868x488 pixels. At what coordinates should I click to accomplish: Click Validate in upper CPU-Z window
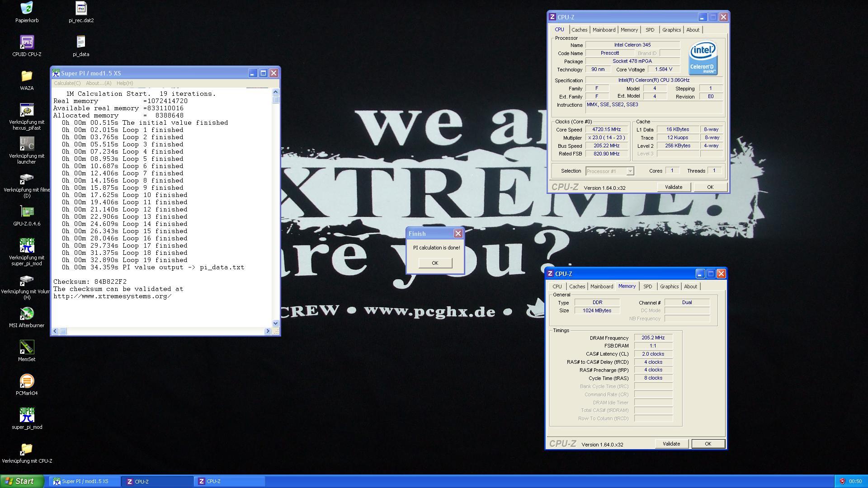point(673,187)
